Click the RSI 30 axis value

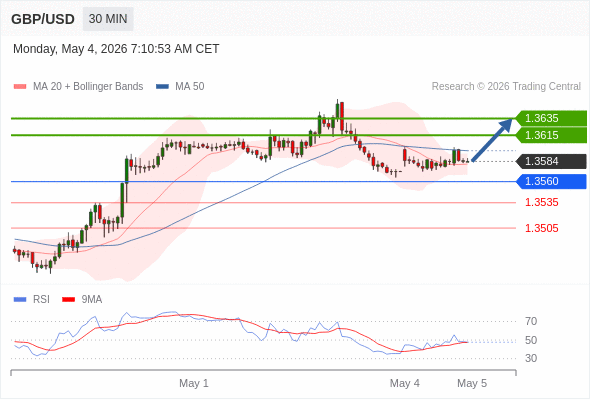531,358
